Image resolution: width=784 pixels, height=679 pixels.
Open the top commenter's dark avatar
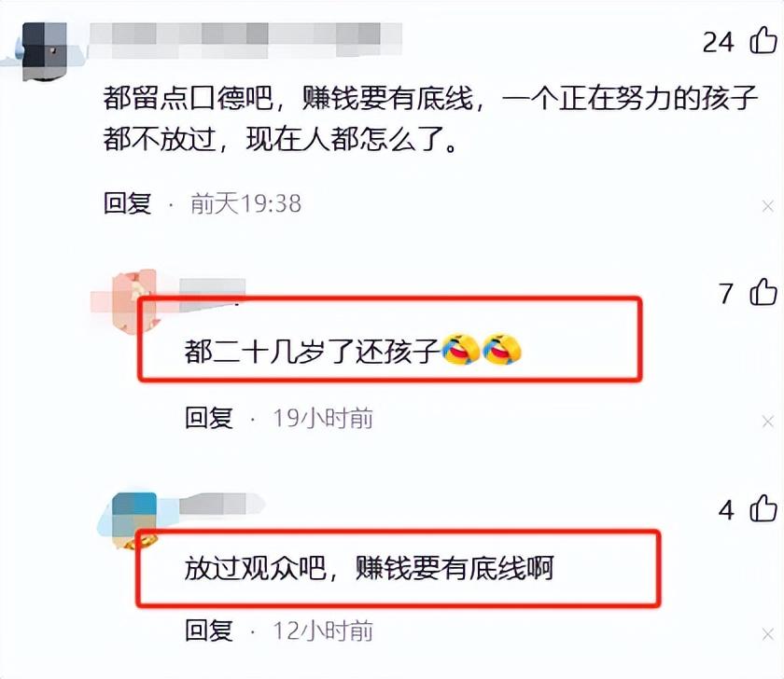click(x=45, y=51)
